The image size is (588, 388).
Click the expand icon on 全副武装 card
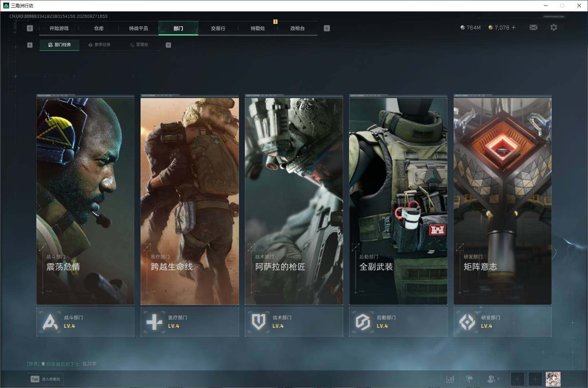tap(355, 247)
